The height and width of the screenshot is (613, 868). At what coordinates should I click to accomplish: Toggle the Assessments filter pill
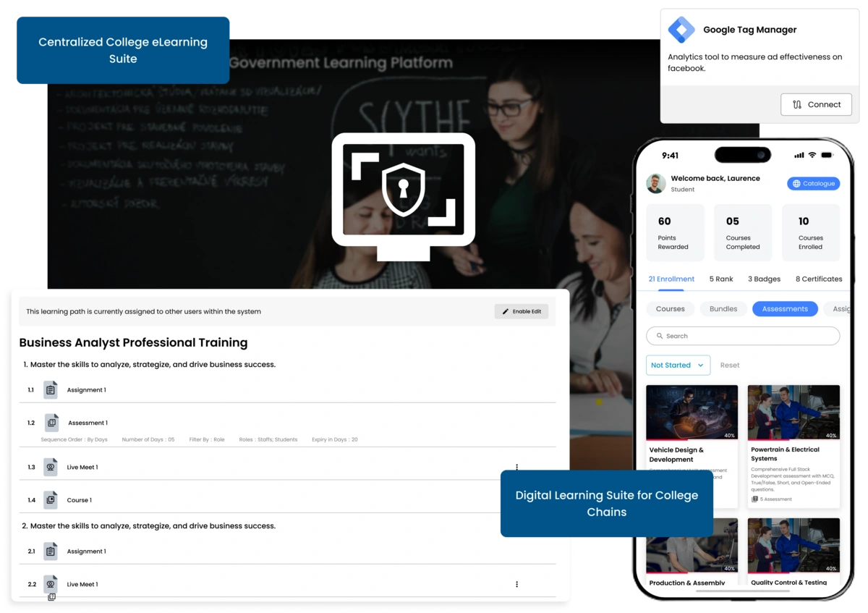[x=785, y=308]
